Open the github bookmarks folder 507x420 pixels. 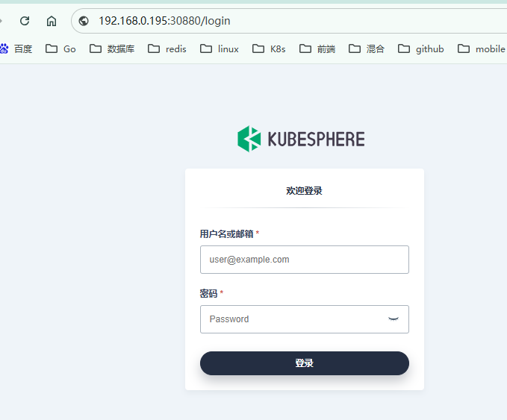pos(420,48)
